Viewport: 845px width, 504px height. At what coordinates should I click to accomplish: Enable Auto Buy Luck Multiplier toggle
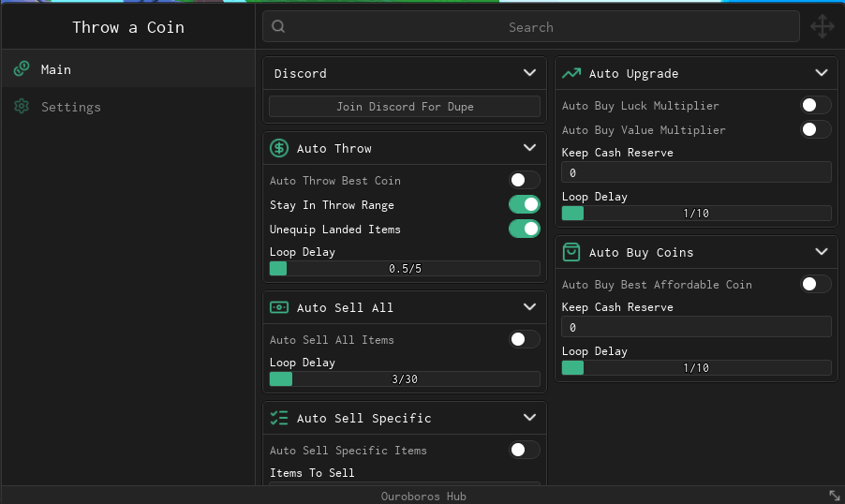(815, 105)
